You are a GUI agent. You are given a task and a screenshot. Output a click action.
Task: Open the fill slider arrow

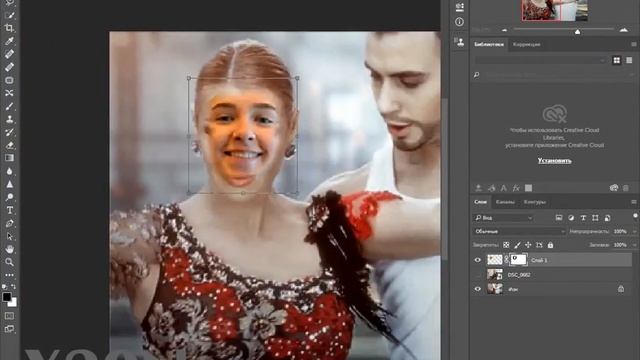pyautogui.click(x=634, y=245)
